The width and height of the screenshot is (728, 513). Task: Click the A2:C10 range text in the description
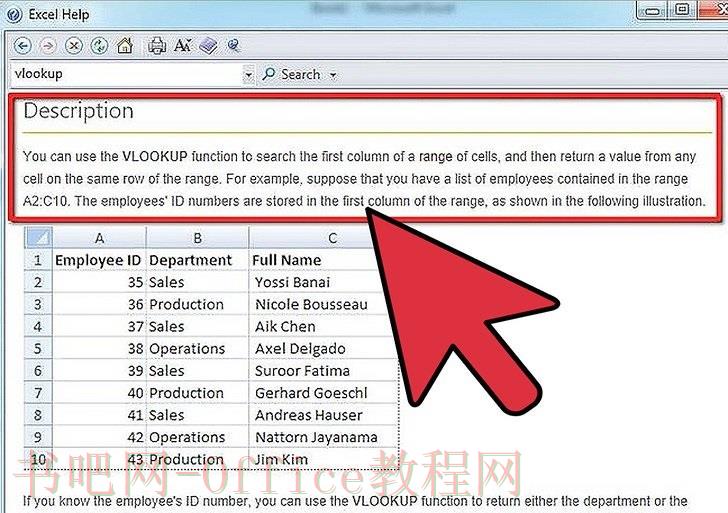click(46, 201)
